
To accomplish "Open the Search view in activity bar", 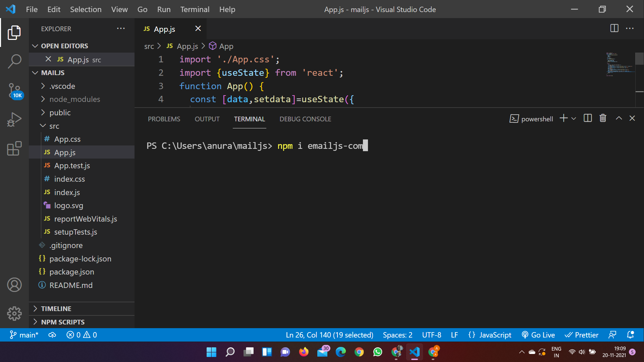I will [x=14, y=61].
